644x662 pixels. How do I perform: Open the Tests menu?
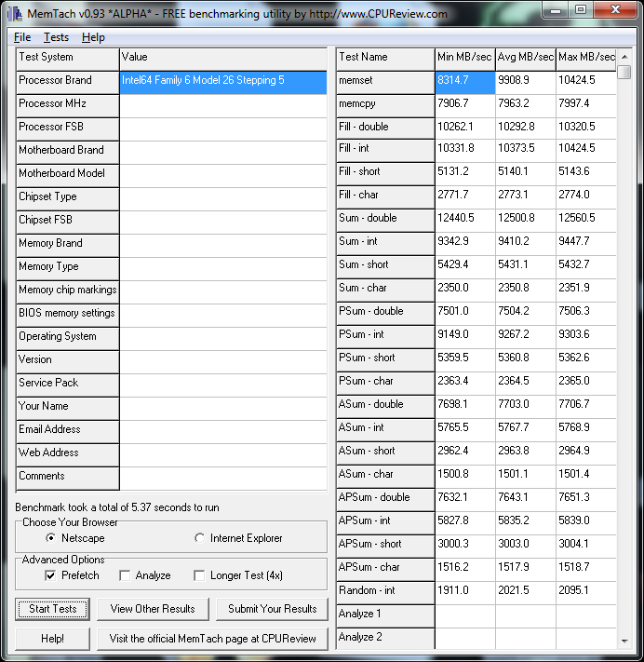(56, 37)
